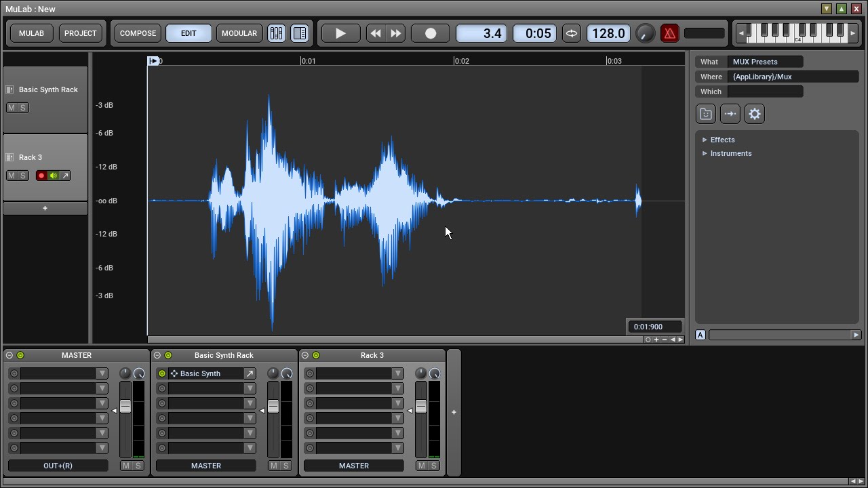Click Rack 3 MASTER output button
The width and height of the screenshot is (868, 488).
pyautogui.click(x=354, y=466)
